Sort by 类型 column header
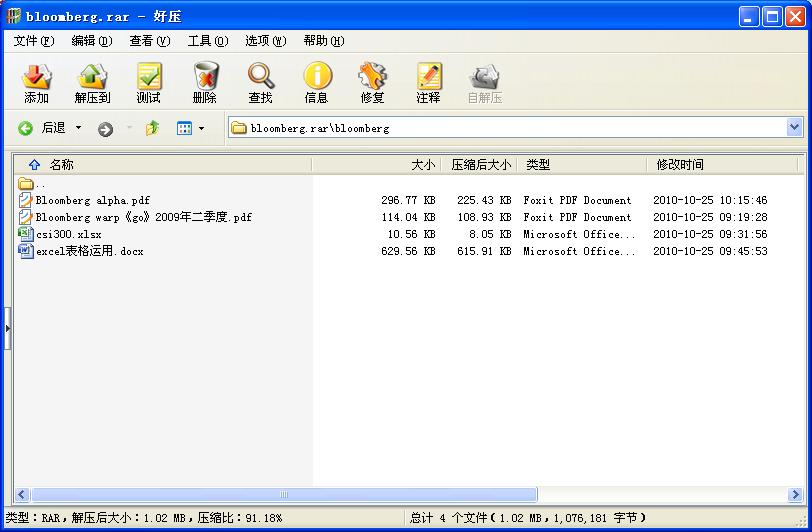The height and width of the screenshot is (532, 812). (582, 165)
